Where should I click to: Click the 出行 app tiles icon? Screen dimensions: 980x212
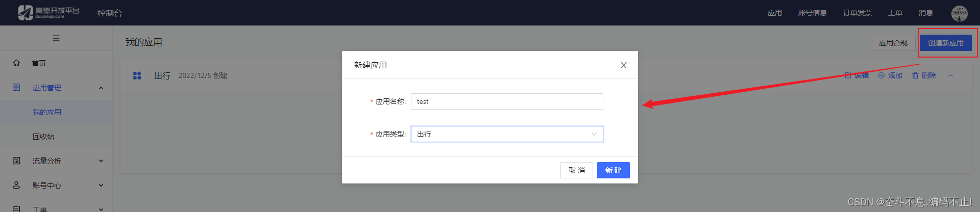coord(137,75)
